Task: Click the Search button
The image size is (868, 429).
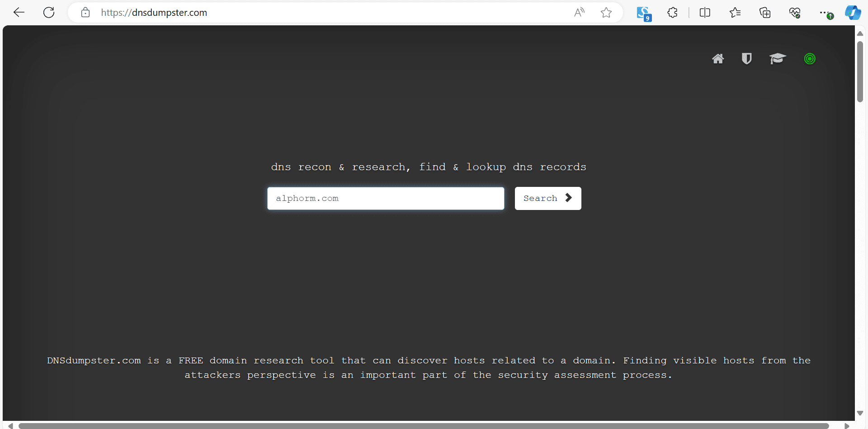Action: tap(548, 198)
